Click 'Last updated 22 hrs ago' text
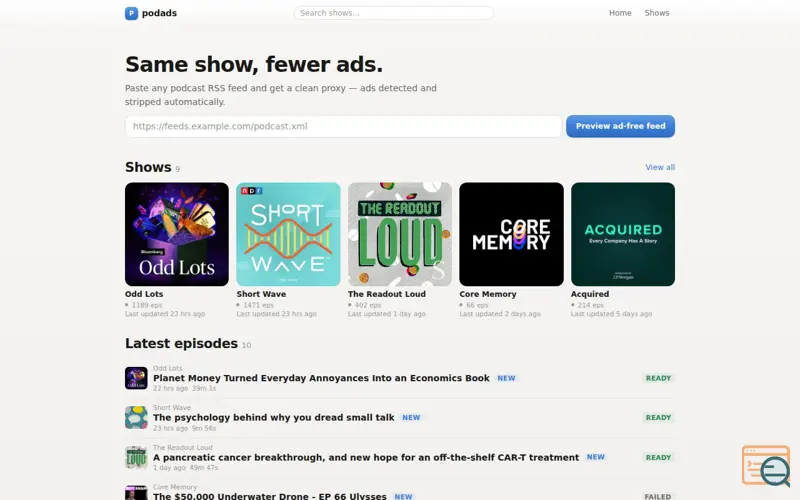The width and height of the screenshot is (800, 500). pyautogui.click(x=165, y=314)
